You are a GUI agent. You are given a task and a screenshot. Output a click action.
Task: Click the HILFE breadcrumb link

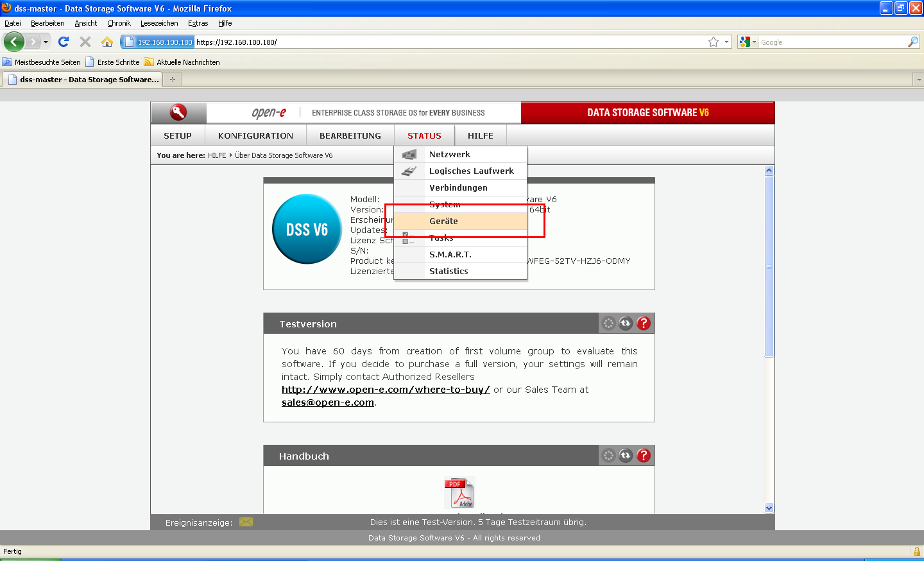[x=217, y=155]
